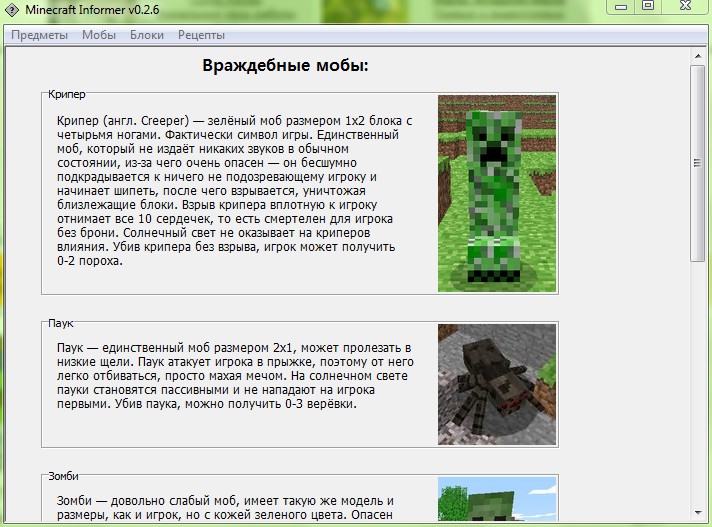Screen dimensions: 712x527
Task: Click the scrollbar down arrow
Action: [x=698, y=513]
